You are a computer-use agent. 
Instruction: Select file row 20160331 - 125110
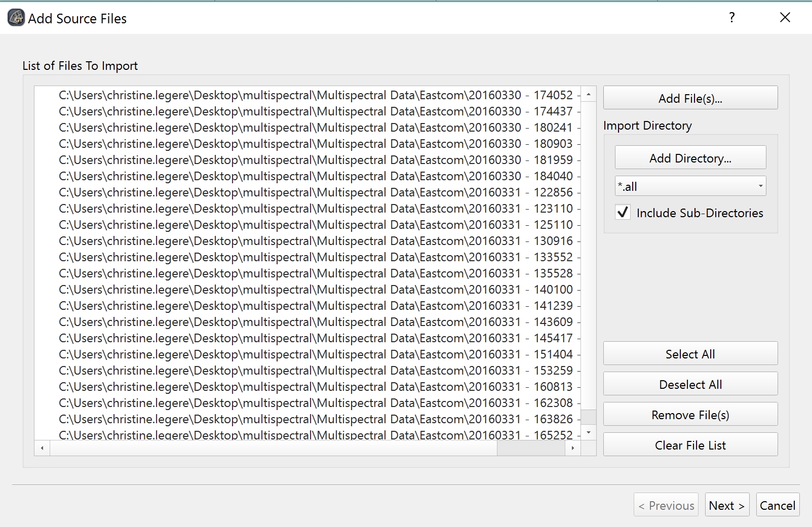point(307,225)
